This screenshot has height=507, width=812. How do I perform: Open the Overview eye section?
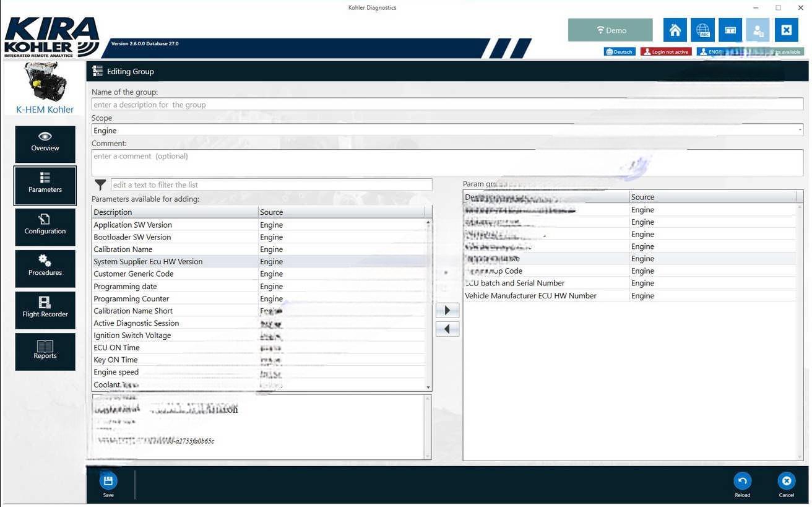coord(45,144)
